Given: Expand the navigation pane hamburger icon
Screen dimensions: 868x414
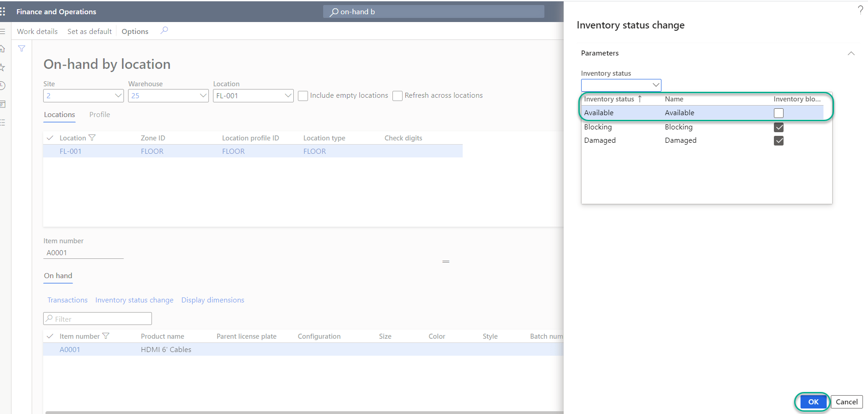Looking at the screenshot, I should tap(3, 31).
